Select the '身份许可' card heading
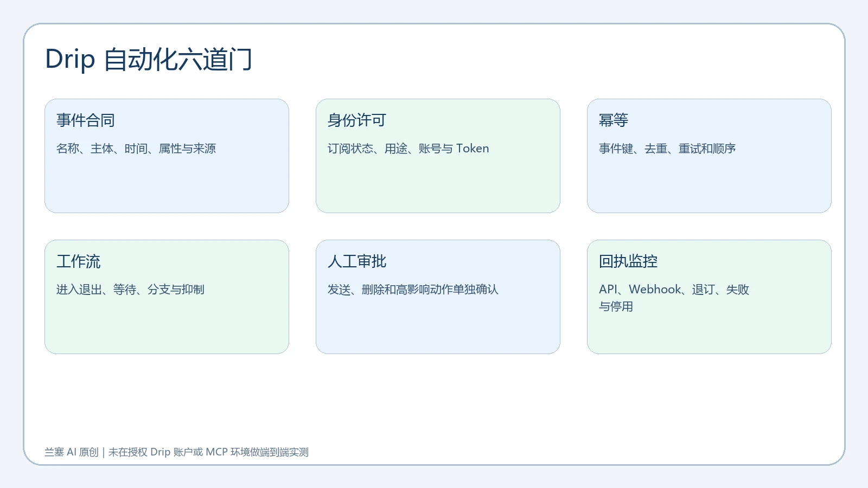Image resolution: width=868 pixels, height=488 pixels. 357,120
